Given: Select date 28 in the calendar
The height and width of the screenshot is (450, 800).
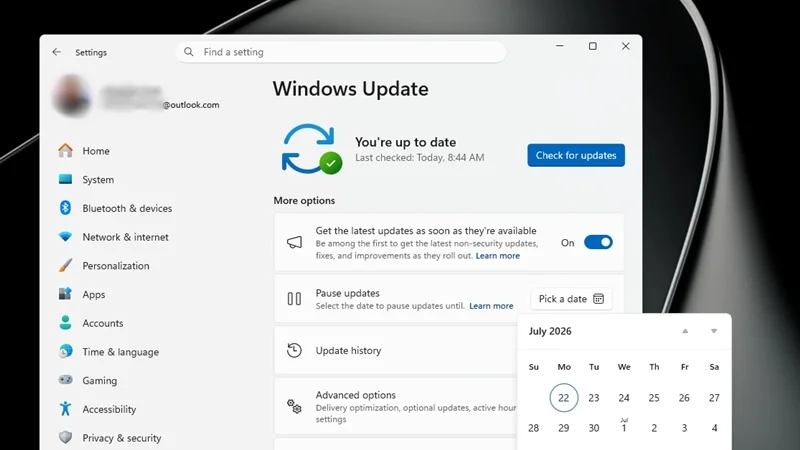Looking at the screenshot, I should point(534,428).
